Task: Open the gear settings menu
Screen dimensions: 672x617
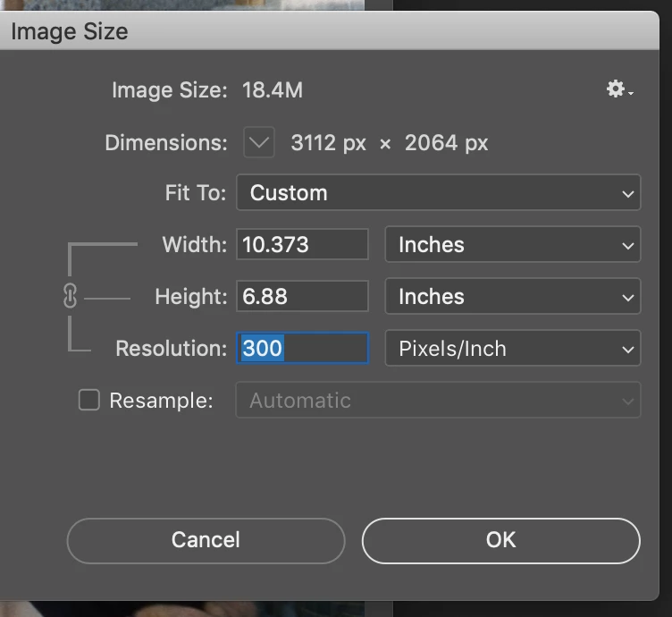Action: click(x=618, y=89)
